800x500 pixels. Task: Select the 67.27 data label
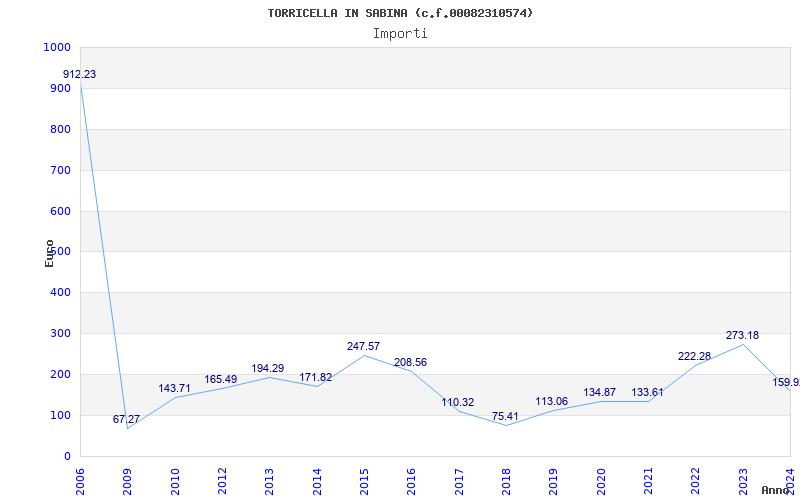[126, 419]
